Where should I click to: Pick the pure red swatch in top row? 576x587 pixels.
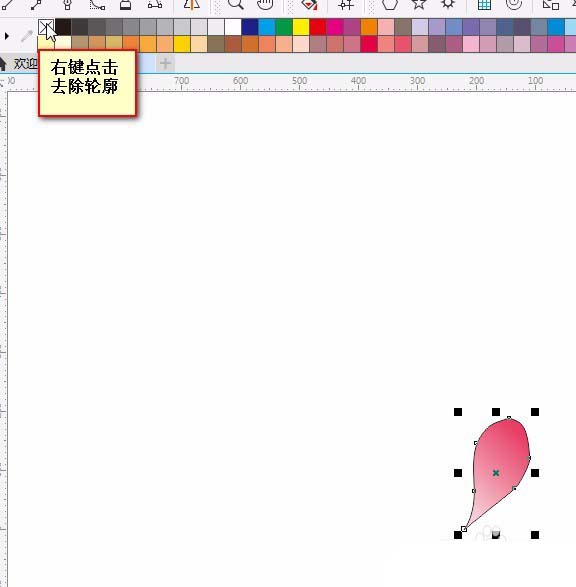[318, 27]
